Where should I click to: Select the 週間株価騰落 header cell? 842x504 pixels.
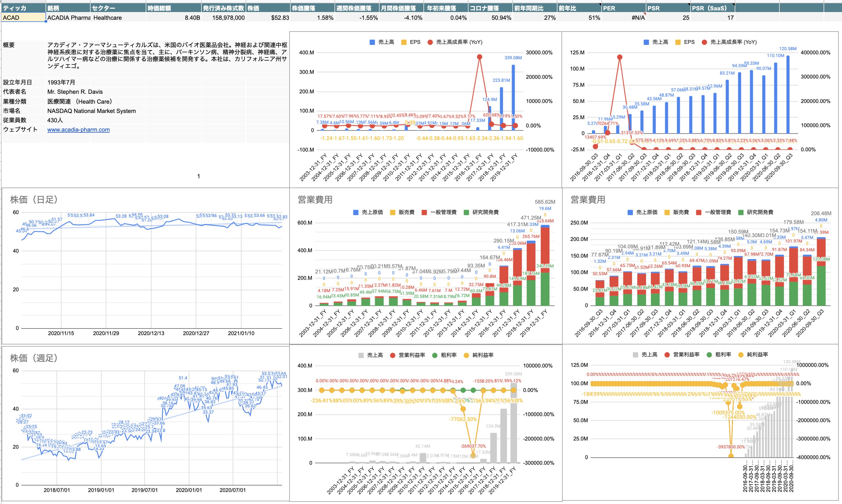tap(357, 8)
